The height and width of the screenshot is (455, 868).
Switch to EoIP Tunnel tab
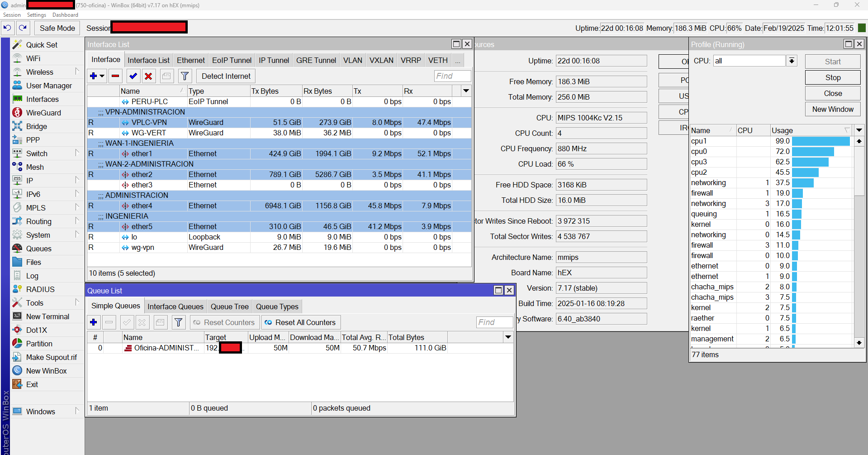(232, 60)
